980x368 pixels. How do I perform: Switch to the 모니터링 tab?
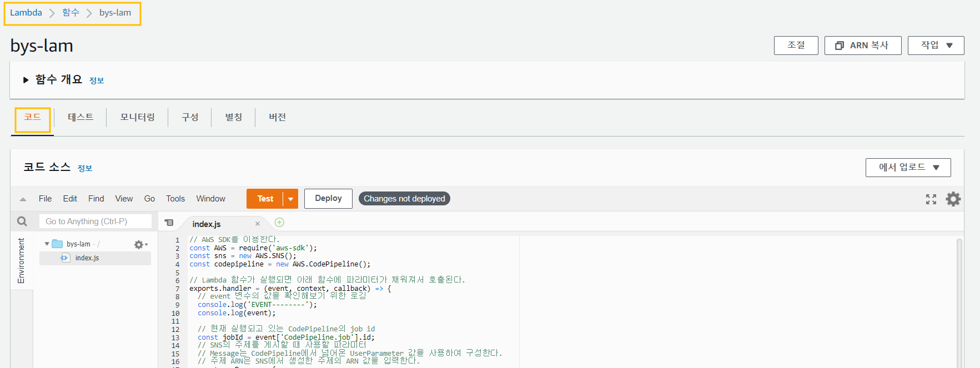pos(137,117)
